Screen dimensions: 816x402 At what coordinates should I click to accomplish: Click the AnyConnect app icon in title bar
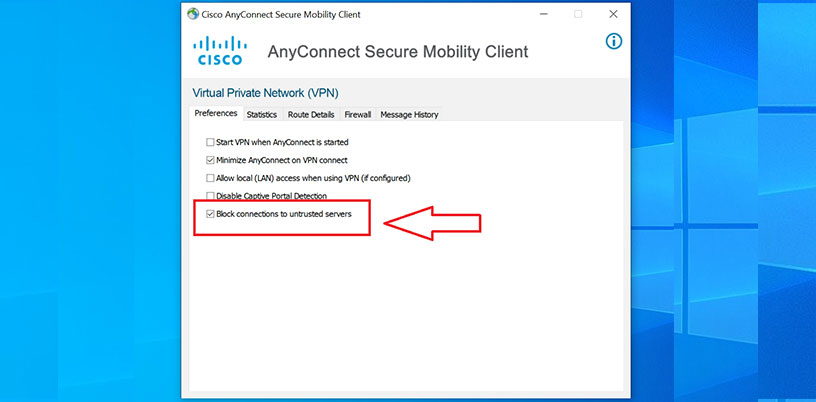click(192, 14)
